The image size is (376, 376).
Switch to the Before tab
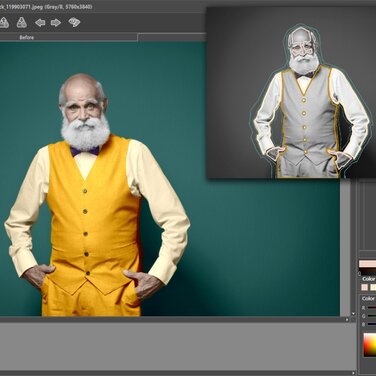click(x=68, y=37)
